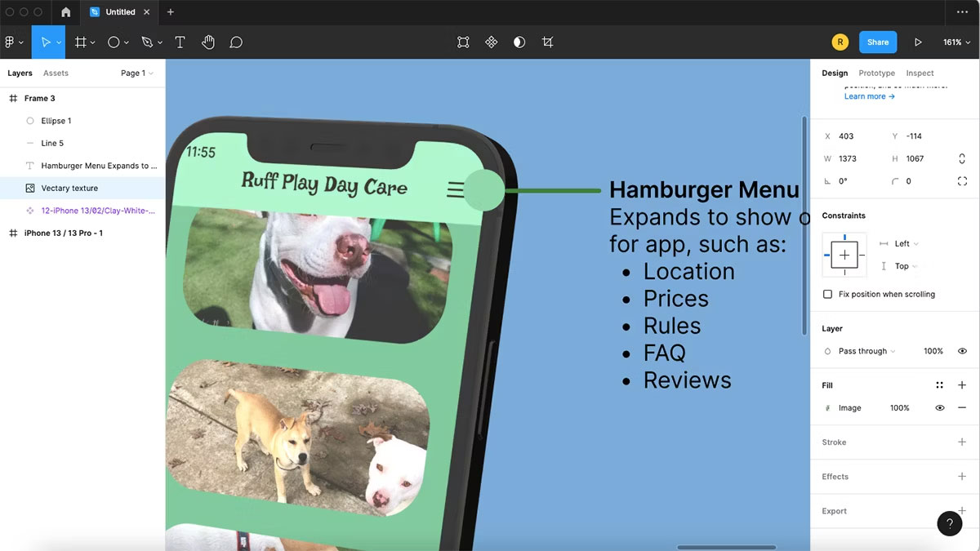Select Ellipse 1 layer
Screen dimensions: 980x551
(x=82, y=121)
